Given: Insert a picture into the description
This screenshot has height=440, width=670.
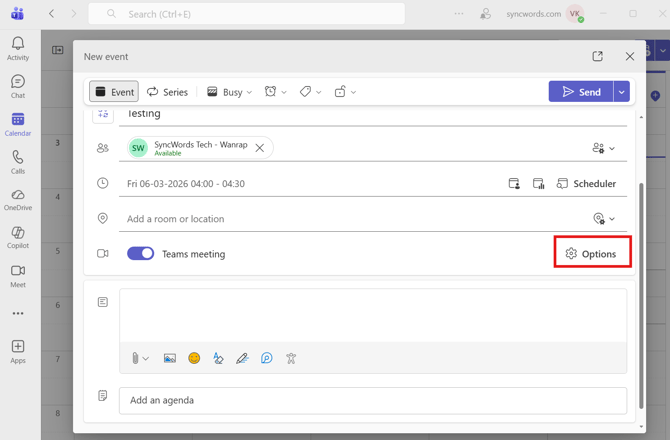Looking at the screenshot, I should tap(170, 358).
